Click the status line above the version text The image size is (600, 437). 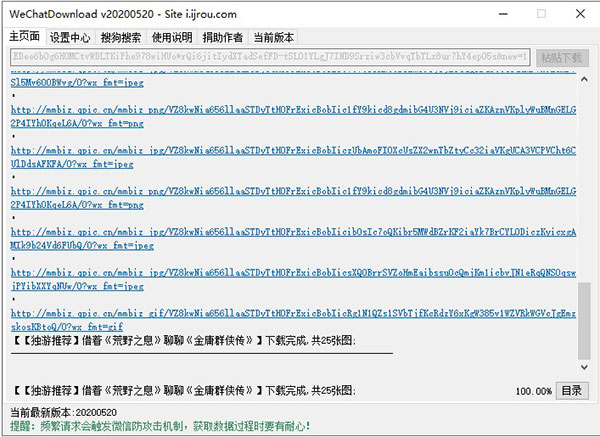[x=184, y=391]
